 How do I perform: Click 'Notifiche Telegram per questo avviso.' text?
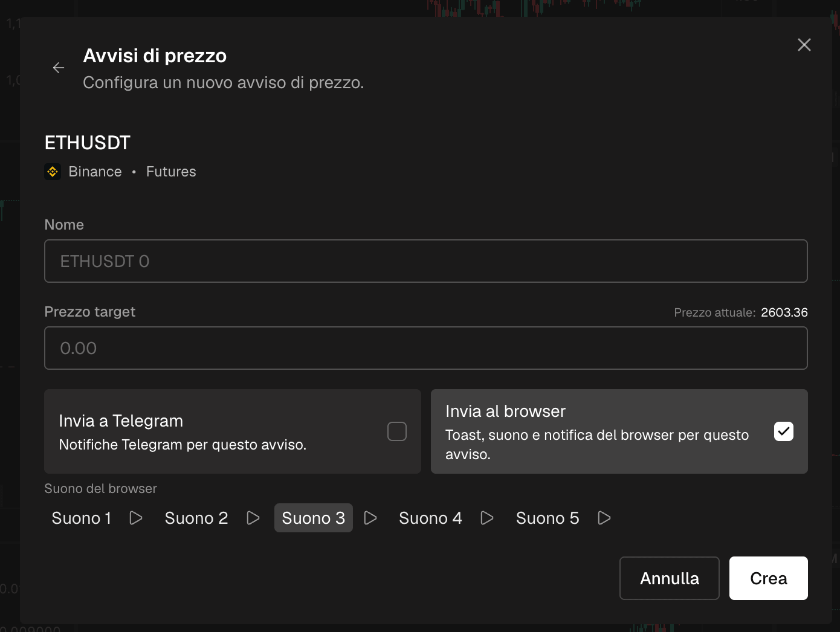click(x=183, y=445)
